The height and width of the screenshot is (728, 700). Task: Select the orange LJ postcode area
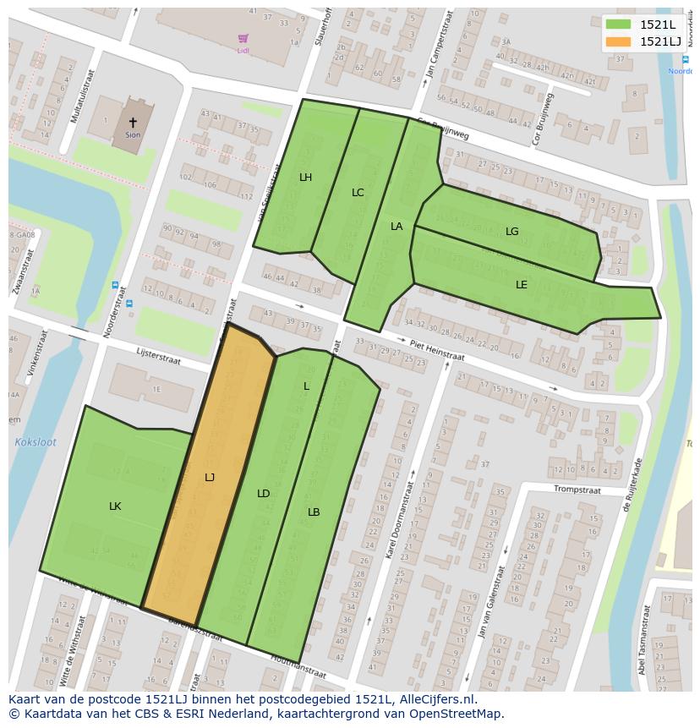click(x=209, y=478)
